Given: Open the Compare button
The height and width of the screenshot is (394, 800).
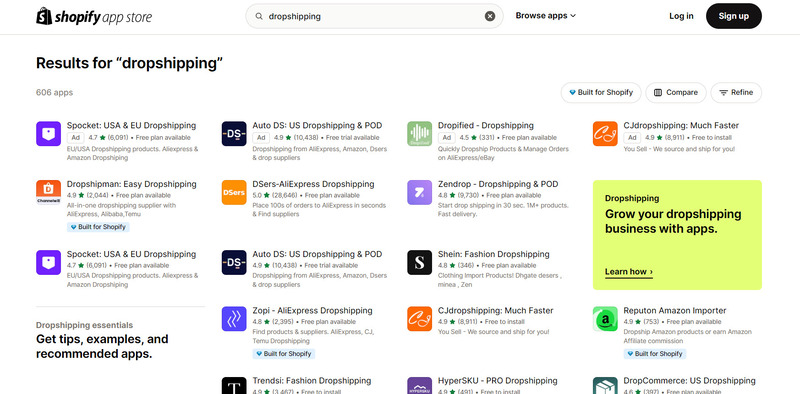Looking at the screenshot, I should click(x=676, y=92).
